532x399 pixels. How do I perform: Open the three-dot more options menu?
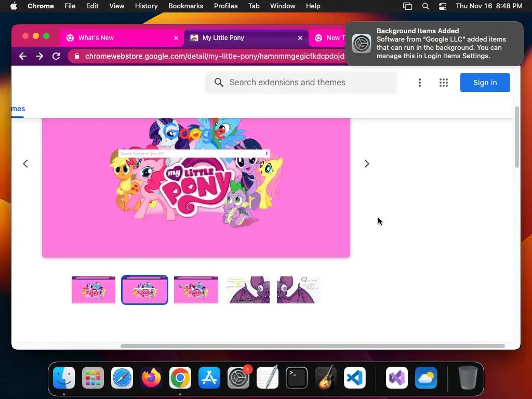coord(420,83)
